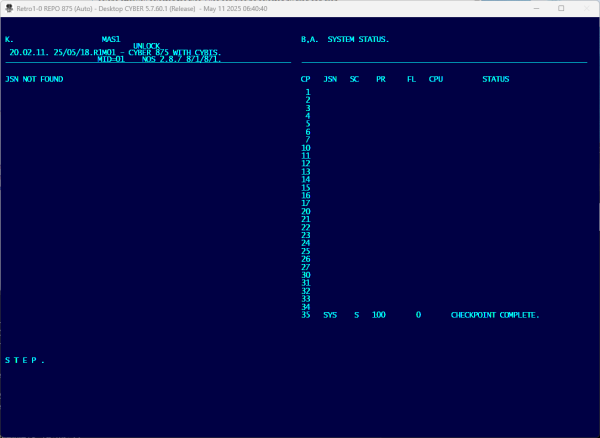This screenshot has width=600, height=438.
Task: Click the STATUS column header
Action: pyautogui.click(x=495, y=78)
